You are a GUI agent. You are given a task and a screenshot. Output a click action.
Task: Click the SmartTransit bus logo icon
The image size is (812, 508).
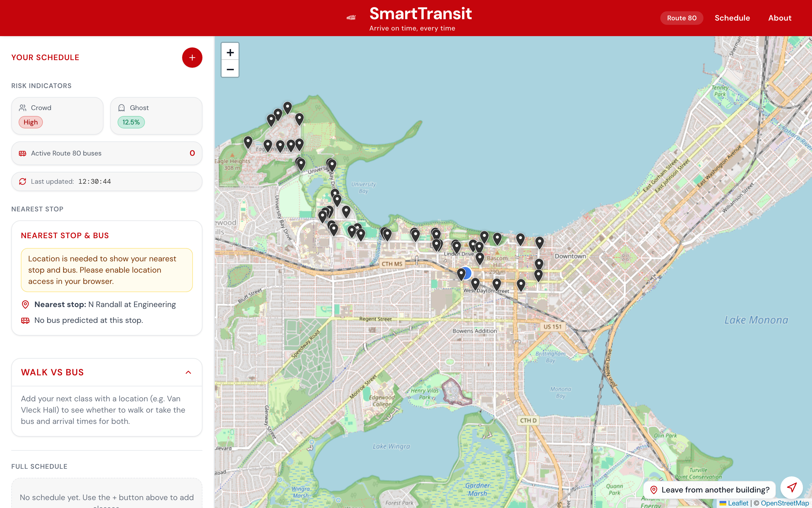tap(351, 17)
